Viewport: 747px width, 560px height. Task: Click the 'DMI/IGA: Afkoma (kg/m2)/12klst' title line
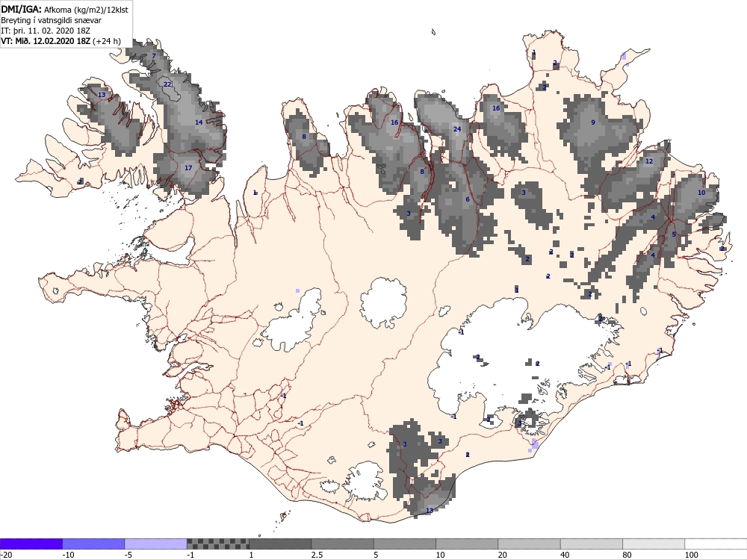pyautogui.click(x=65, y=9)
